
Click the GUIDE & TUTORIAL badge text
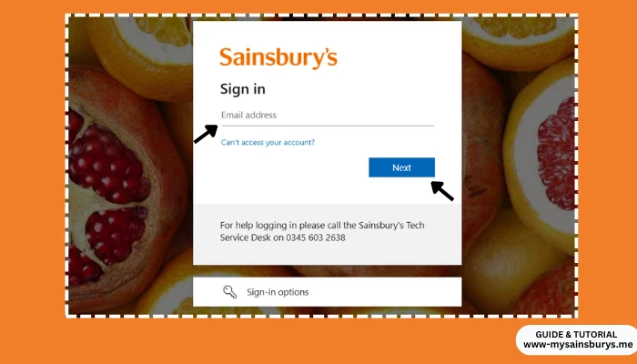tap(576, 334)
